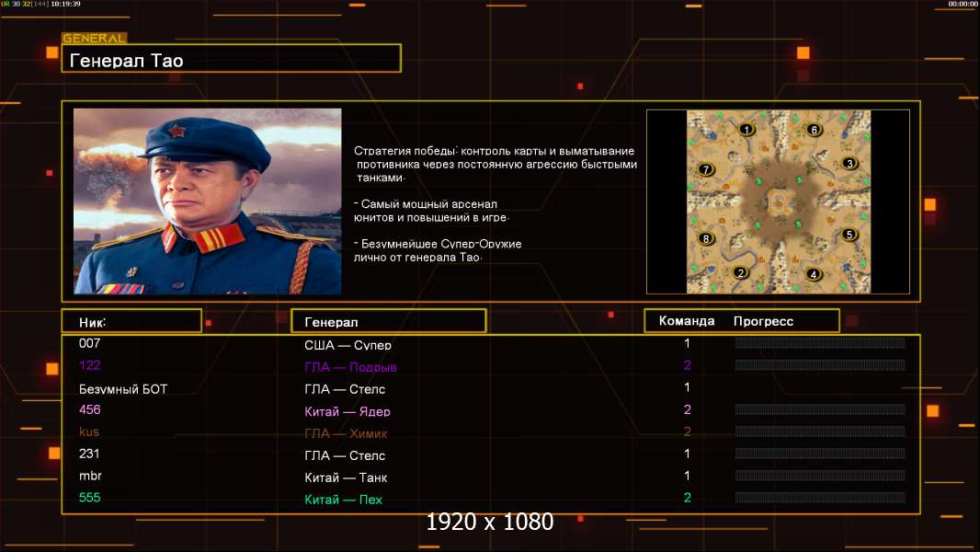Select start position 8 on the map

coord(706,239)
